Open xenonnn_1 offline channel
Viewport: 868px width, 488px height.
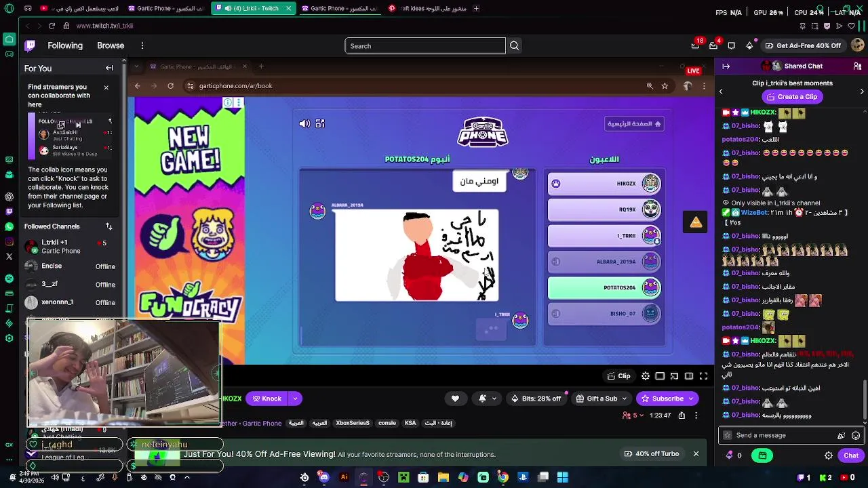point(71,302)
